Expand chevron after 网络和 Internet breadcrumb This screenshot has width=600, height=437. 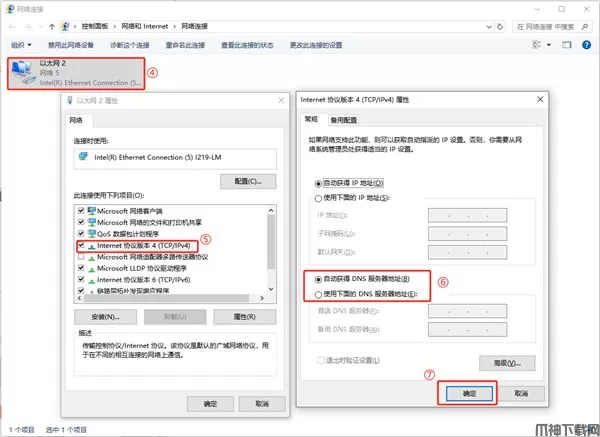[174, 26]
